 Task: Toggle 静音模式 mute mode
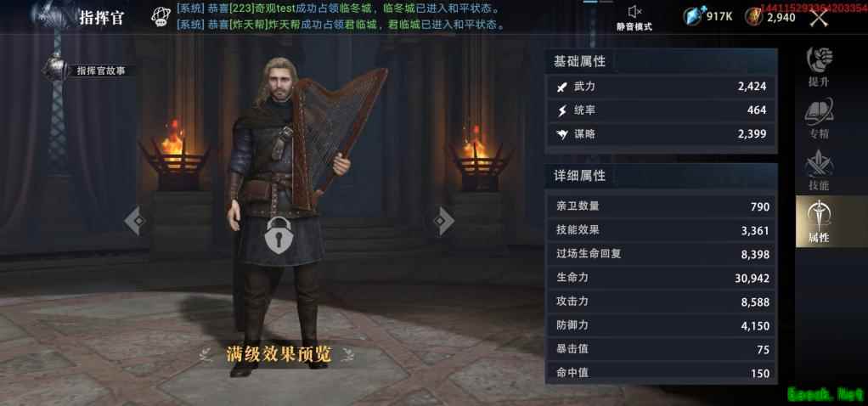pyautogui.click(x=634, y=18)
